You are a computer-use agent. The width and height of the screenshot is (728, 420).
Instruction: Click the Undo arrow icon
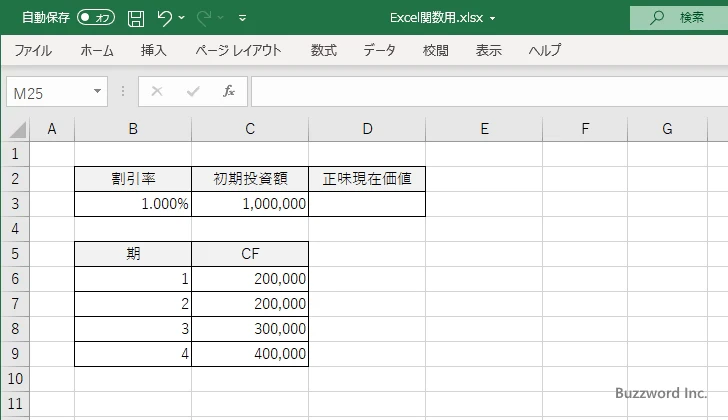point(164,18)
